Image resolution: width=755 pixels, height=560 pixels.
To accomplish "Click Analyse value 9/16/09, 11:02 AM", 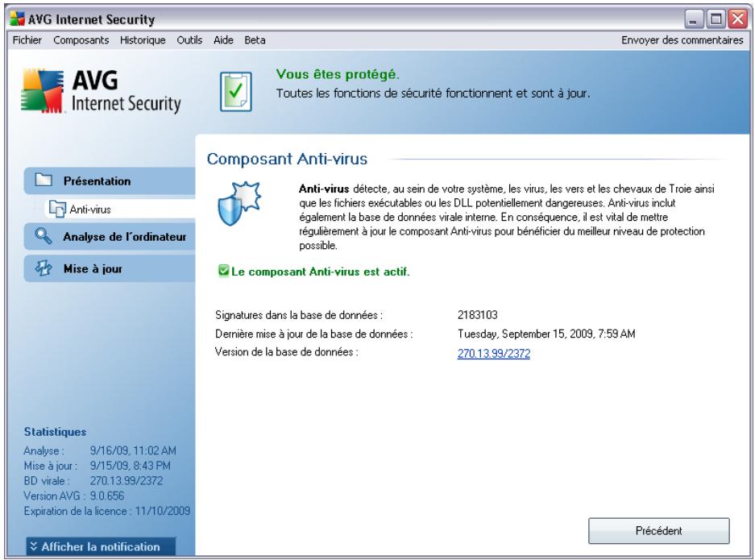I will [x=133, y=450].
